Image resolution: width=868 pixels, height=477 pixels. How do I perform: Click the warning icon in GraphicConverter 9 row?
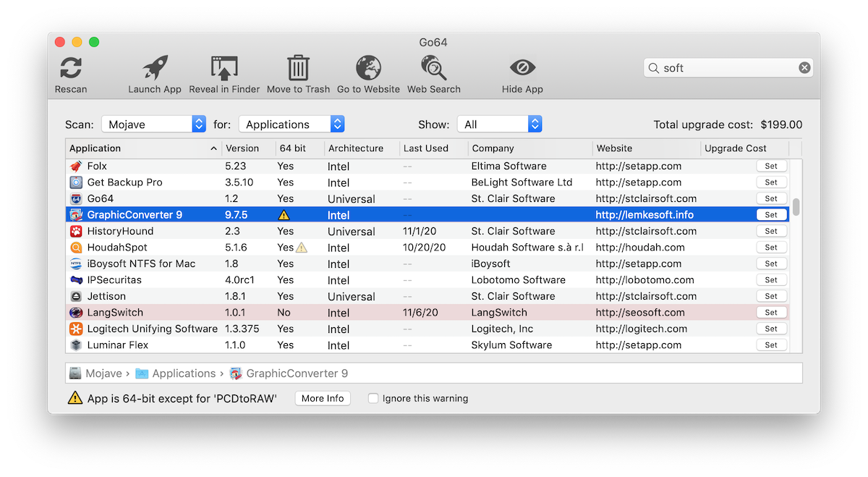click(285, 215)
